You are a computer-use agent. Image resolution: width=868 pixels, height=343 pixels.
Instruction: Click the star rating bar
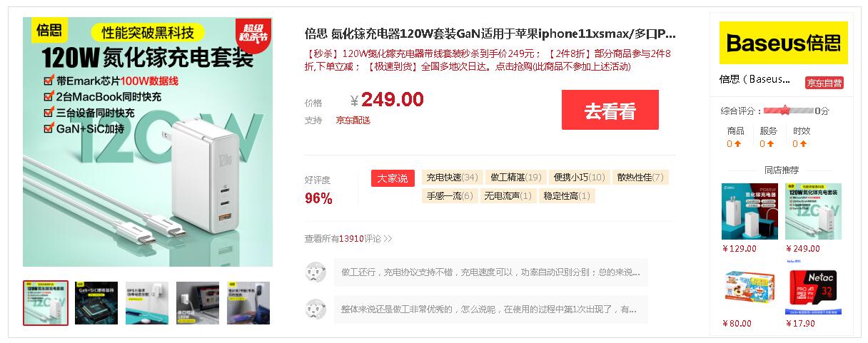pyautogui.click(x=788, y=111)
